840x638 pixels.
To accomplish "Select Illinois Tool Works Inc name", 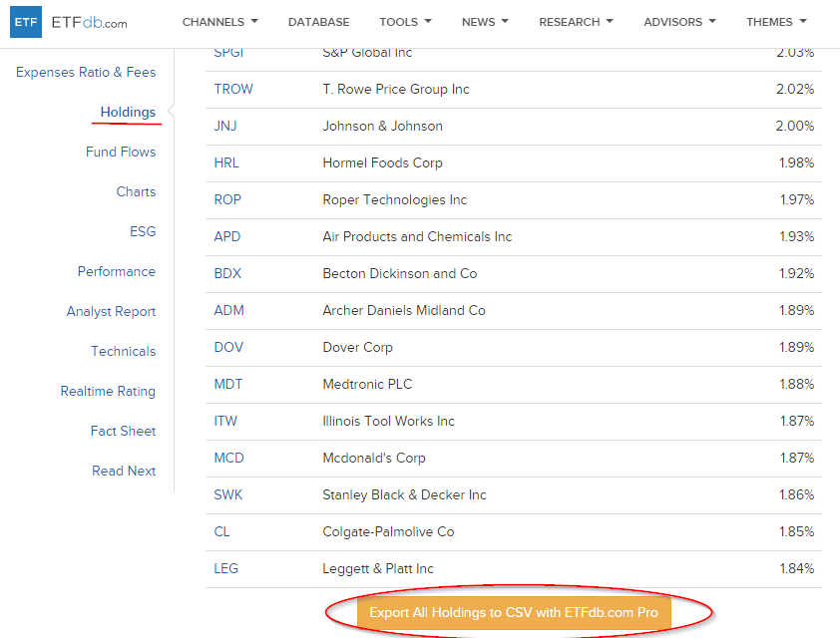I will point(388,422).
